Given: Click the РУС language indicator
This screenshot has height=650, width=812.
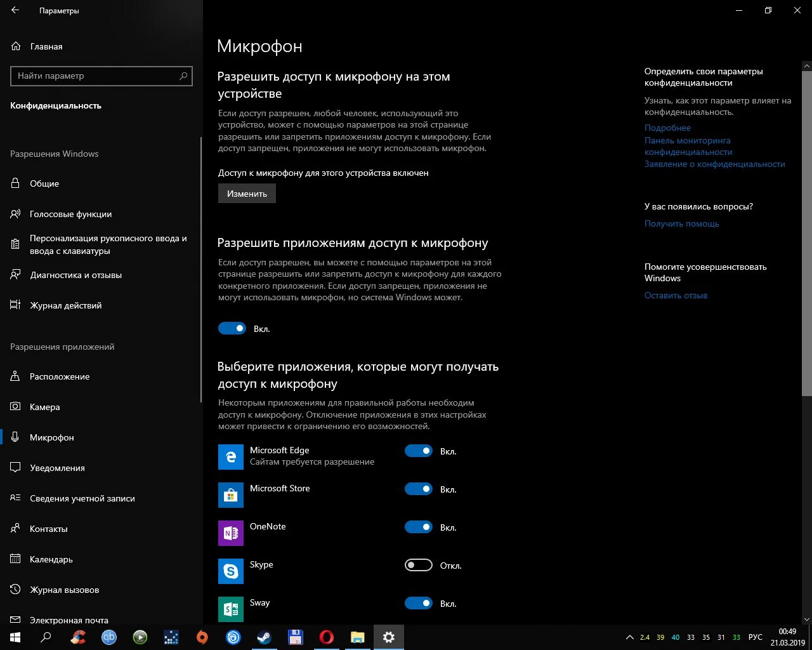Looking at the screenshot, I should (756, 637).
